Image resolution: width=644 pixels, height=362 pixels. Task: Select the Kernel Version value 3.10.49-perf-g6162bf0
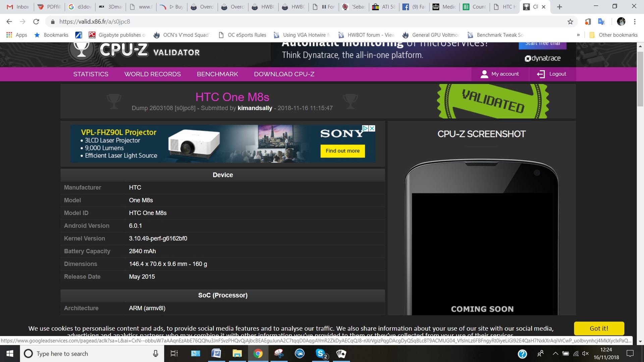158,238
